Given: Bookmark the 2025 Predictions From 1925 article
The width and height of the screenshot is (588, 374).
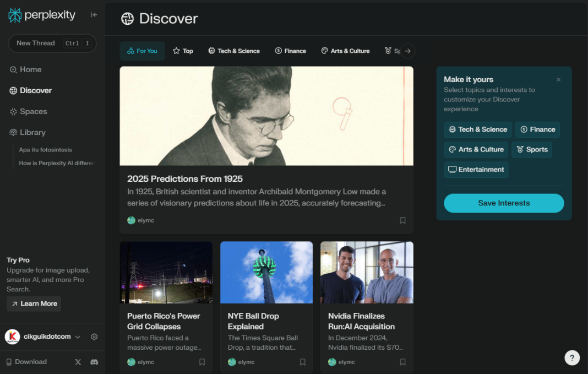Looking at the screenshot, I should click(403, 220).
